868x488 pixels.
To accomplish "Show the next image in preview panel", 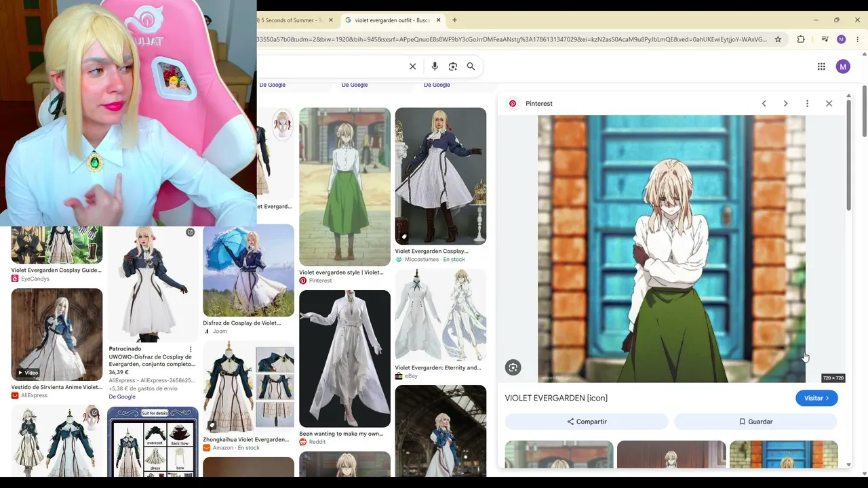I will pyautogui.click(x=785, y=104).
